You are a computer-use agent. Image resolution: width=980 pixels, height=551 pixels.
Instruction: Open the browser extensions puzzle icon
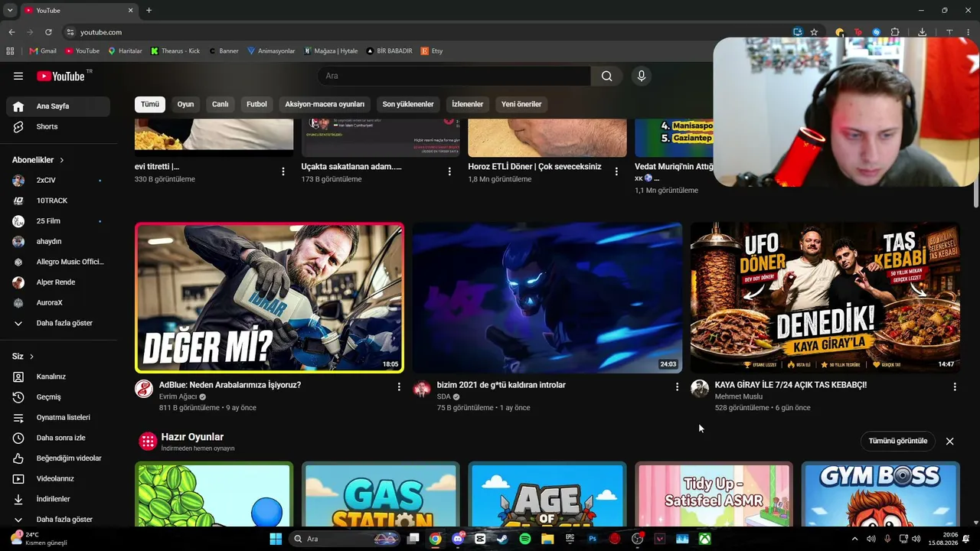coord(895,32)
